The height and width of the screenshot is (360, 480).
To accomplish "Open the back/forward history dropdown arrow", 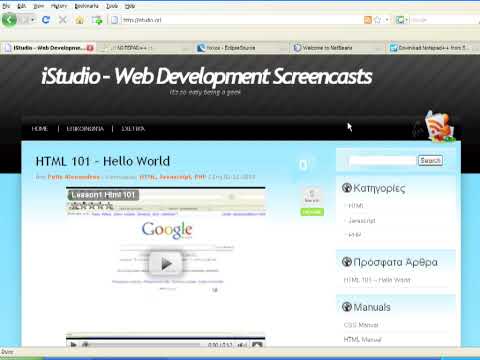I will [32, 20].
